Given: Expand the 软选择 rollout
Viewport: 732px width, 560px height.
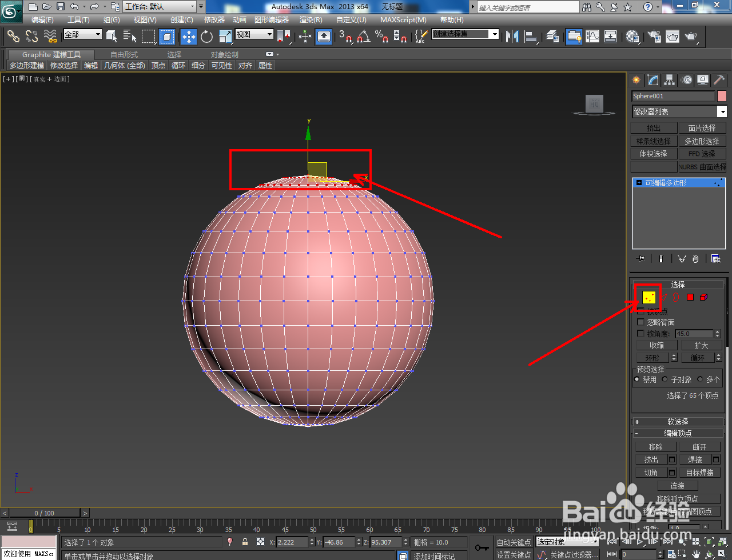Looking at the screenshot, I should coord(678,422).
